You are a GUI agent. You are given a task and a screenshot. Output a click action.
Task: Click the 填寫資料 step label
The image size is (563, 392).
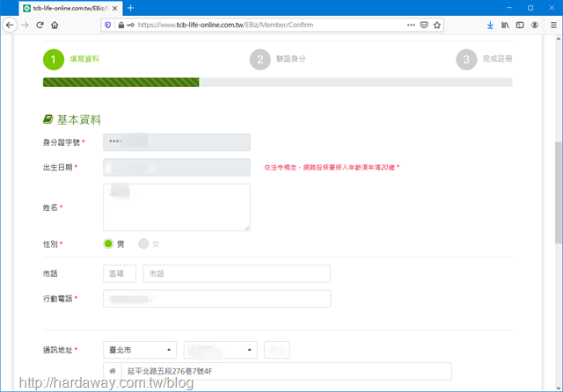click(84, 59)
